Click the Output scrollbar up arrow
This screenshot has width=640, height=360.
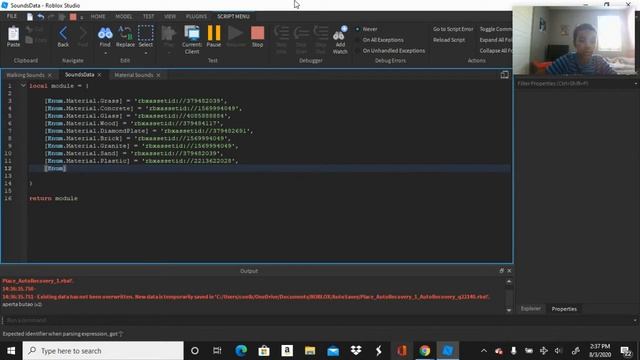tap(509, 282)
